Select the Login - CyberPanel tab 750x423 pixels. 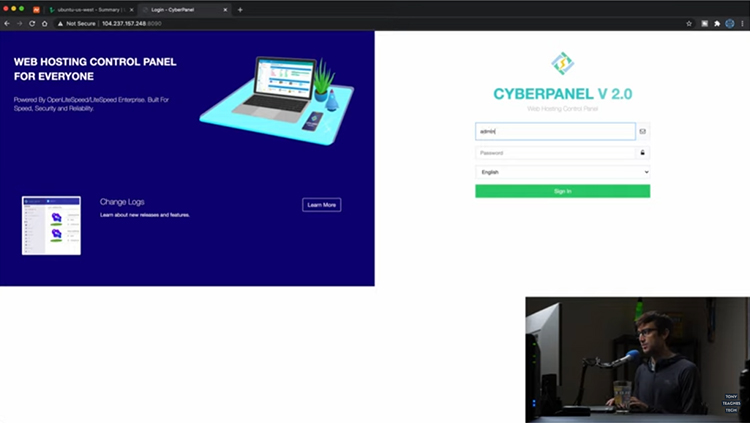184,10
